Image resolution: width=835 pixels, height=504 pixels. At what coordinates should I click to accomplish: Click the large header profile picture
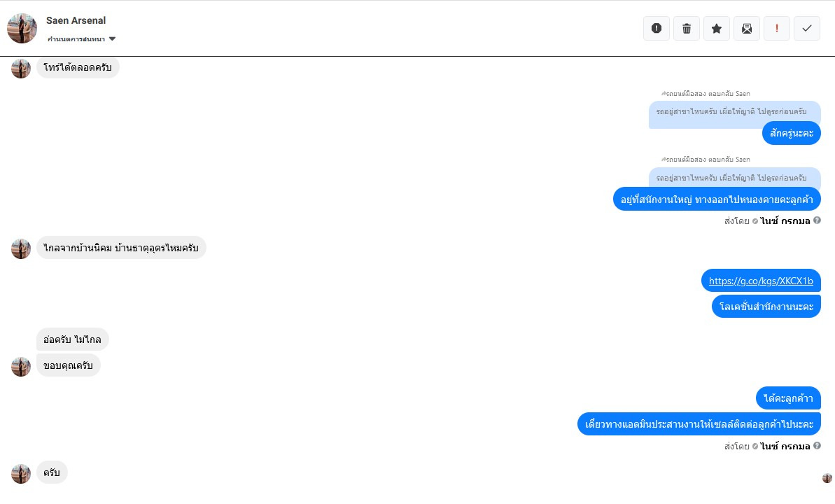(22, 28)
